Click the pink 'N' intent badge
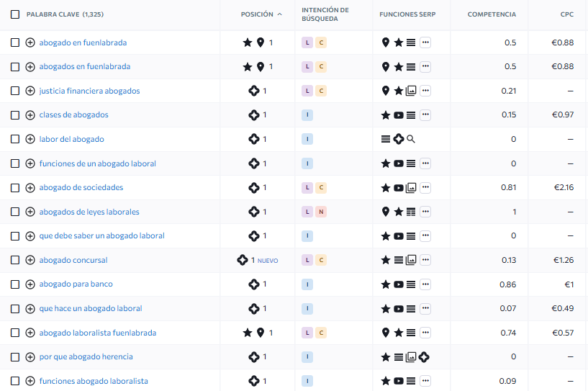This screenshot has height=391, width=588. (321, 212)
